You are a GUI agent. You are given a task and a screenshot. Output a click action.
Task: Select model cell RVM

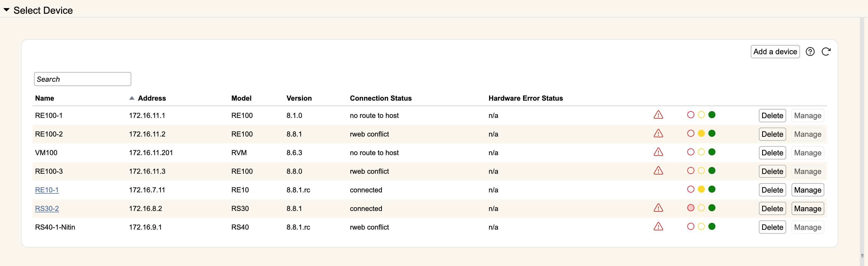tap(239, 152)
